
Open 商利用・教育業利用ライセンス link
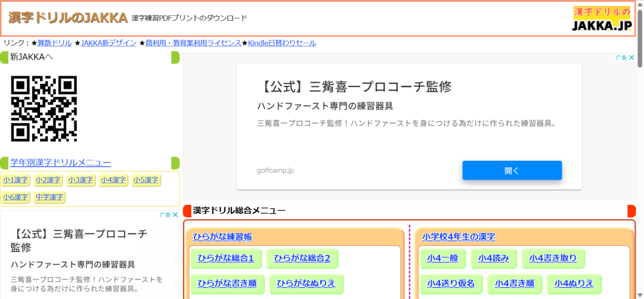click(x=193, y=43)
